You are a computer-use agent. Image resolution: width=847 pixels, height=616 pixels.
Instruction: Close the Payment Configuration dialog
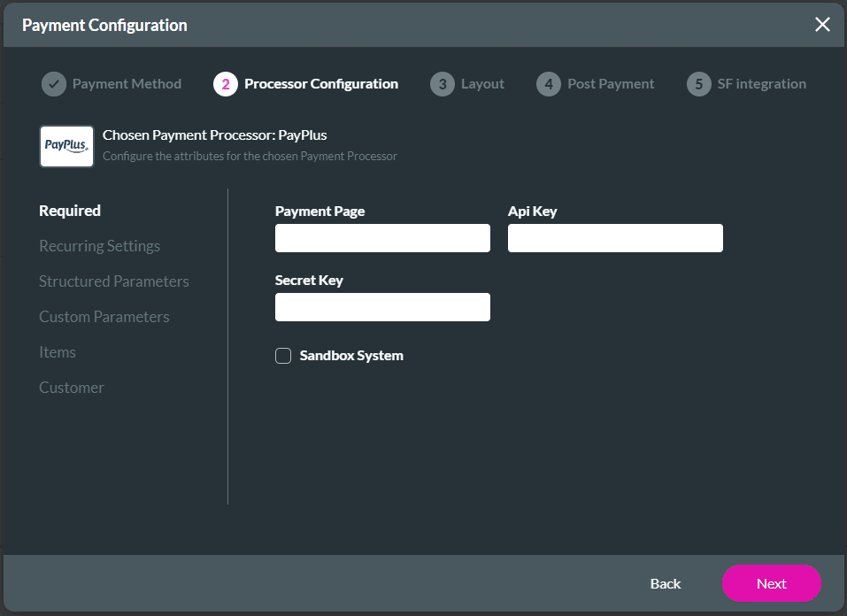822,25
